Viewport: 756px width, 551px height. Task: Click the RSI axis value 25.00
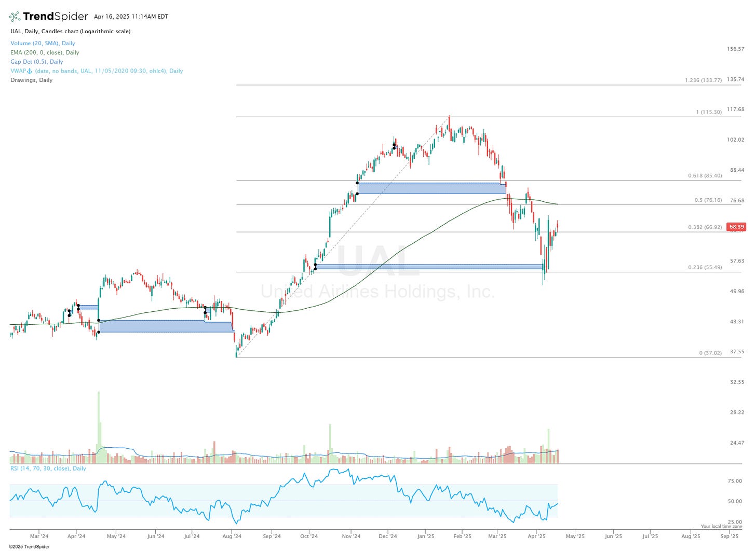coord(735,522)
